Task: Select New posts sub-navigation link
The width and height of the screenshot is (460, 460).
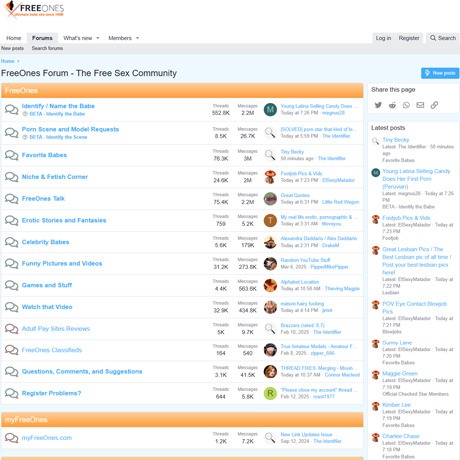Action: pyautogui.click(x=13, y=48)
